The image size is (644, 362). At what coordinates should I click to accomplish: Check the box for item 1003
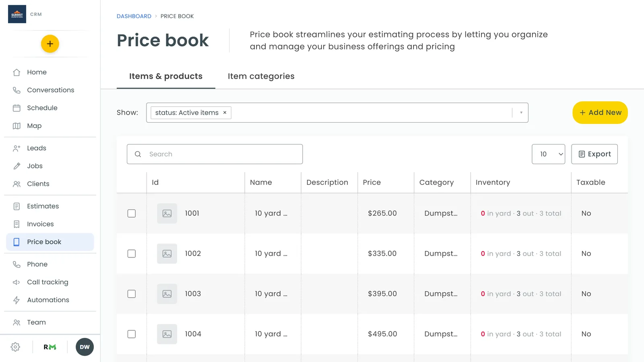point(132,294)
